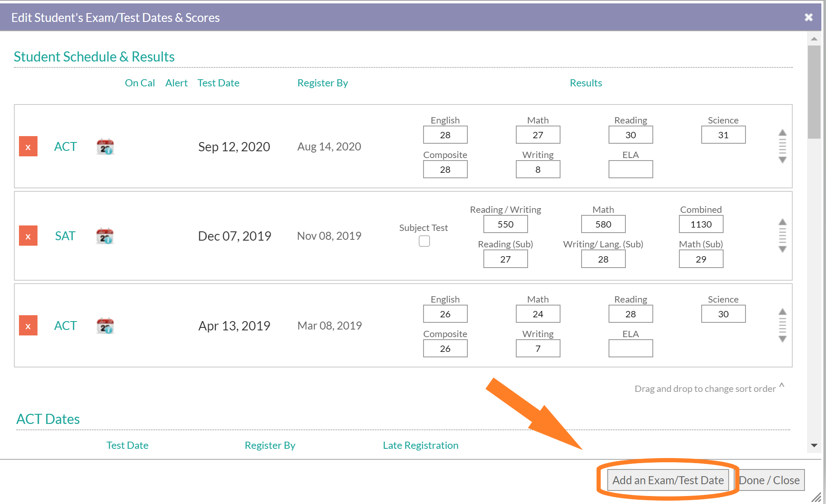
Task: Click the calendar icon for ACT Apr 13 2019
Action: click(105, 326)
